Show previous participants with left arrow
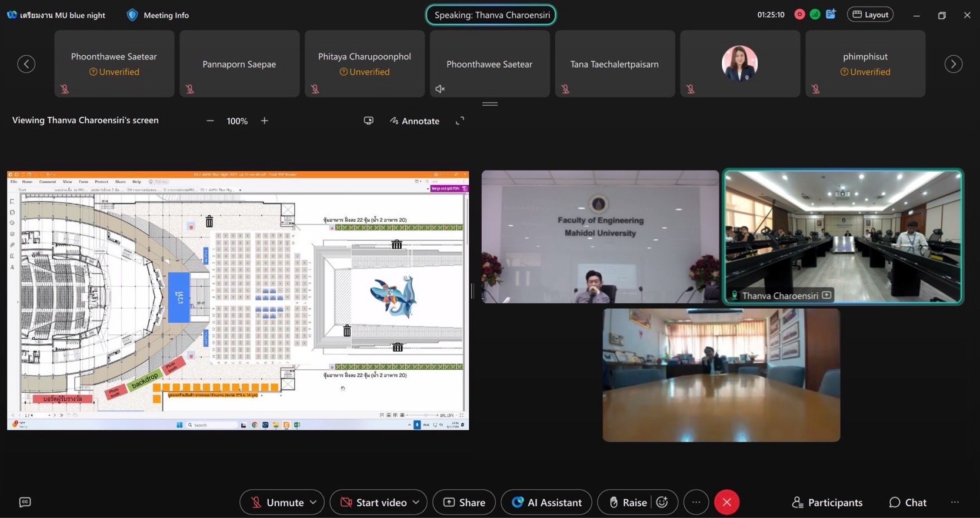 [26, 64]
